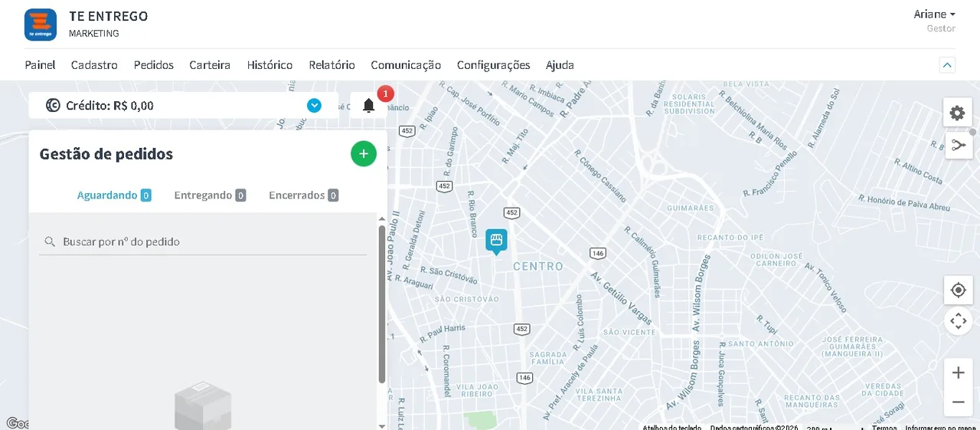Click the Gestor role text
Screen dimensions: 980x430
pos(941,28)
